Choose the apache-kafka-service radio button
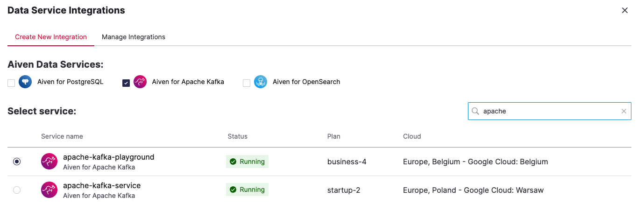The image size is (644, 218). pos(17,190)
